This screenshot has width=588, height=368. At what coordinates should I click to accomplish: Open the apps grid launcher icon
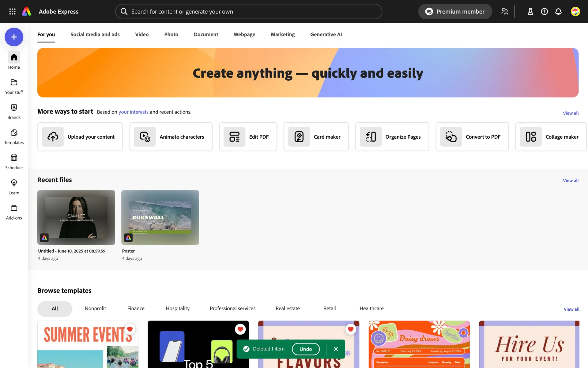point(12,12)
